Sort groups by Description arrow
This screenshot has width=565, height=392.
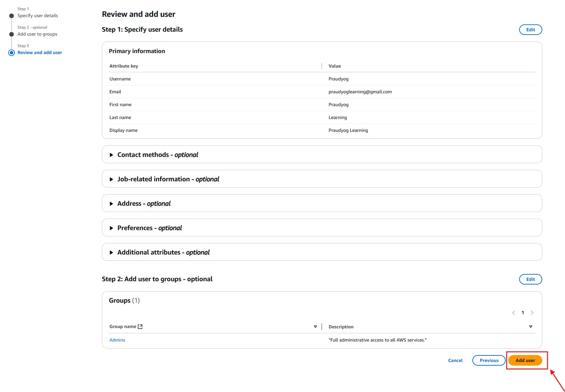(531, 327)
